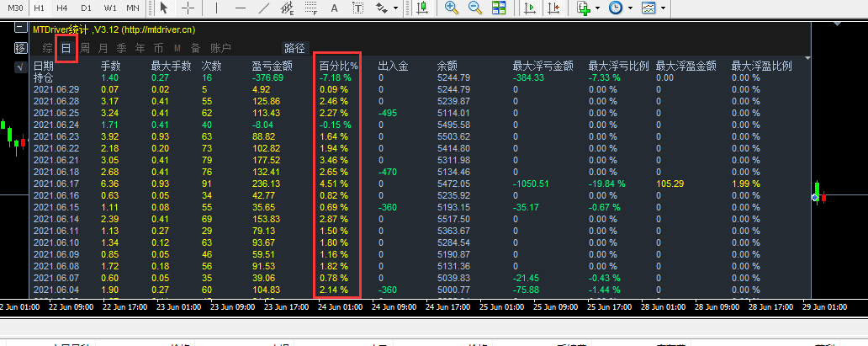Expand the periodicity clock dropdown arrow
The image size is (868, 346).
630,8
